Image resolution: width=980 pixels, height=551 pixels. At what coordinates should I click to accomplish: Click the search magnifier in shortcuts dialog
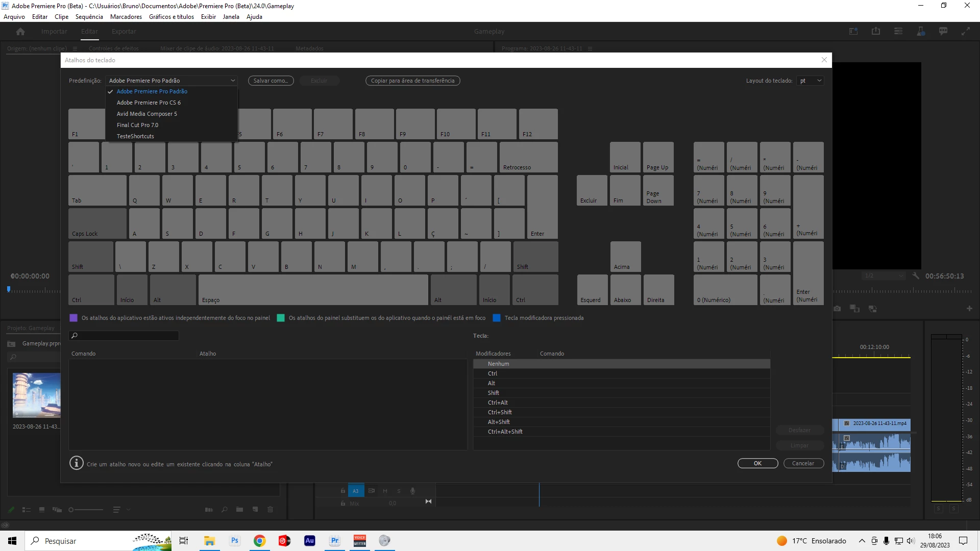pyautogui.click(x=75, y=336)
